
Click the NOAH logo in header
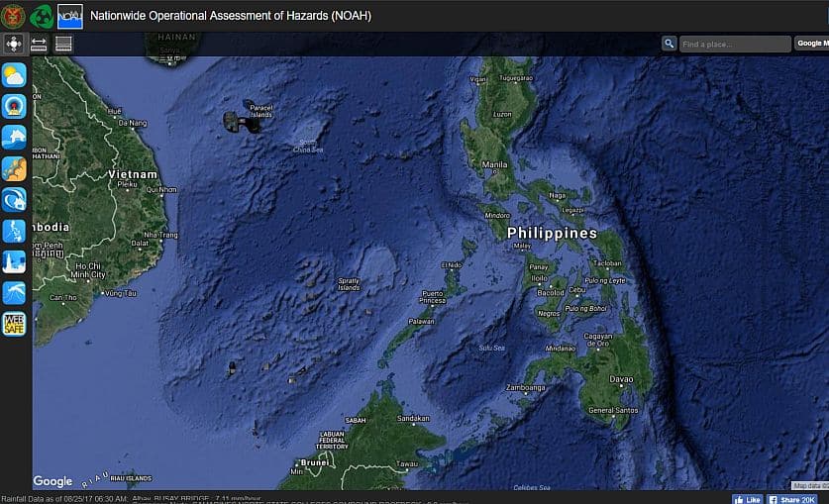tap(69, 15)
